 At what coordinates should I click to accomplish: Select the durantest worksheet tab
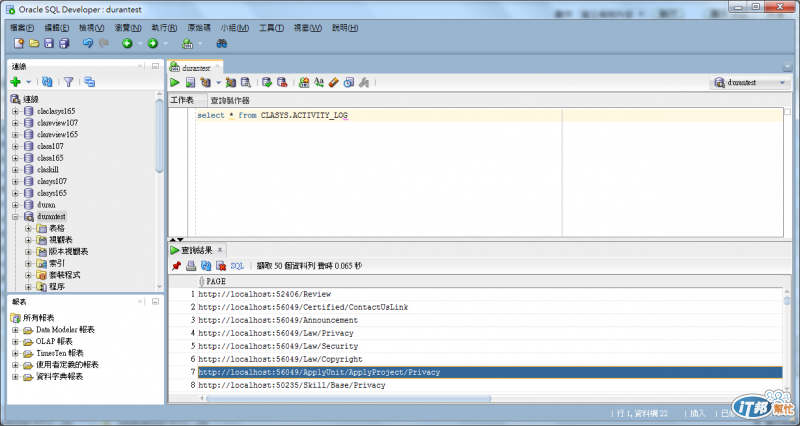pyautogui.click(x=196, y=67)
